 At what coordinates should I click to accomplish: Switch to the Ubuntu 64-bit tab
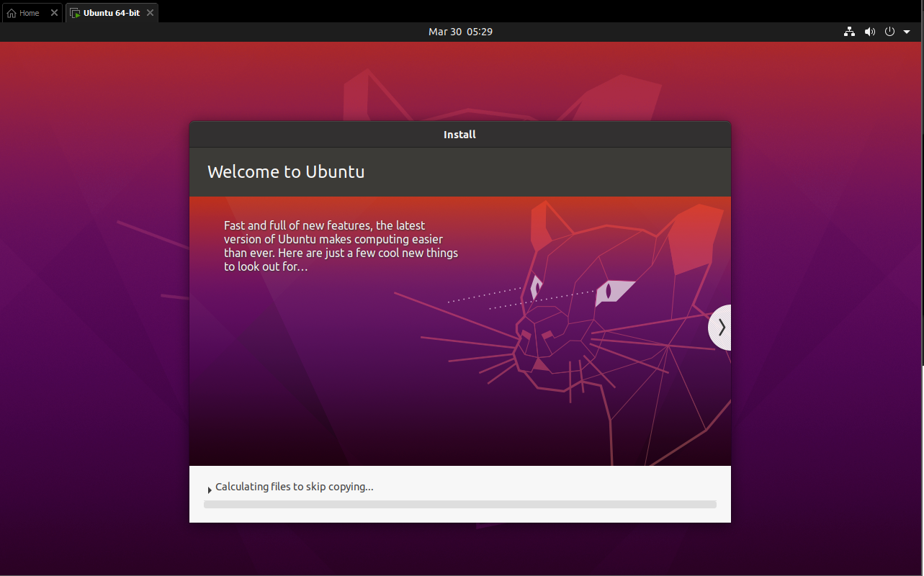(112, 13)
